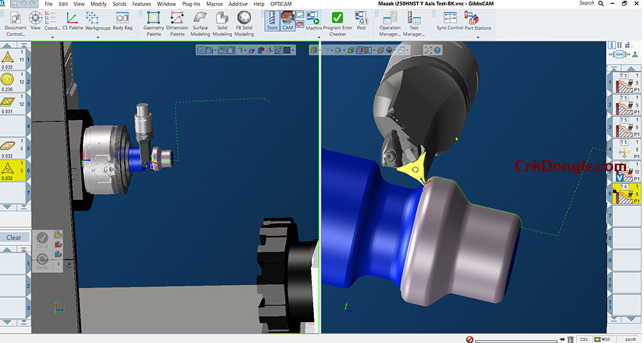Expand the Workgroups dropdown arrow

point(98,37)
